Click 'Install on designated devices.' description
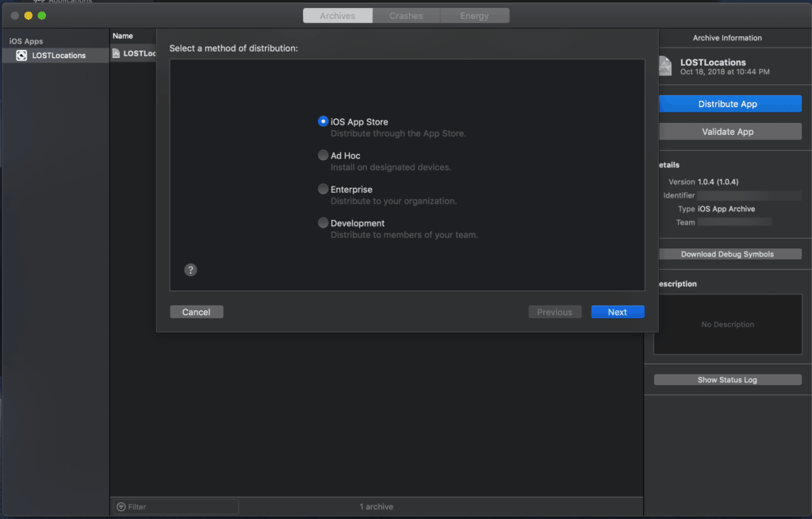Screen dimensions: 812x519 point(391,167)
